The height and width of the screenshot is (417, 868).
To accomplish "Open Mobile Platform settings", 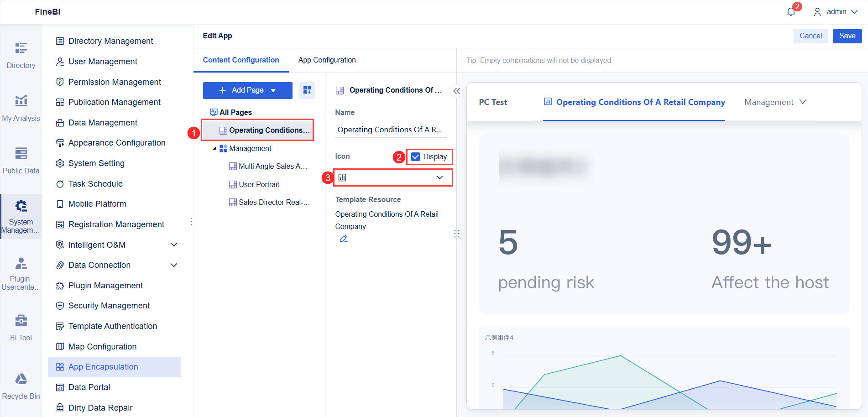I will point(115,204).
